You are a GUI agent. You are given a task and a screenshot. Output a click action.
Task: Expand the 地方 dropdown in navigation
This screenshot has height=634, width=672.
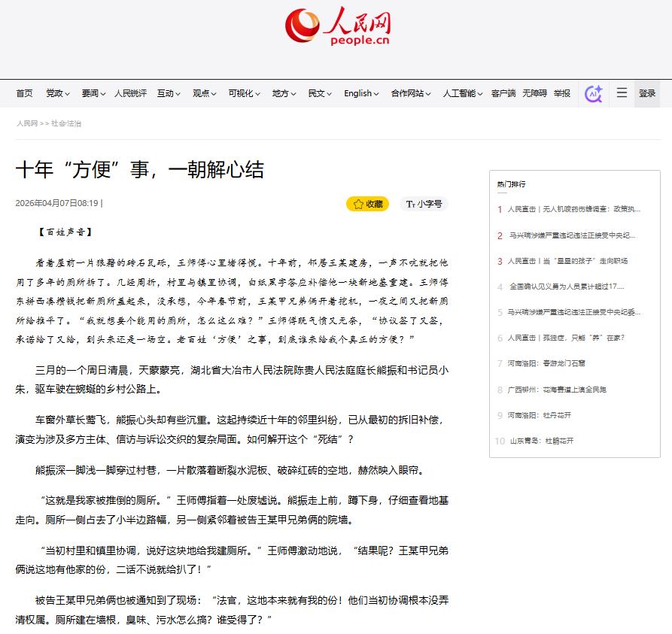[x=284, y=94]
